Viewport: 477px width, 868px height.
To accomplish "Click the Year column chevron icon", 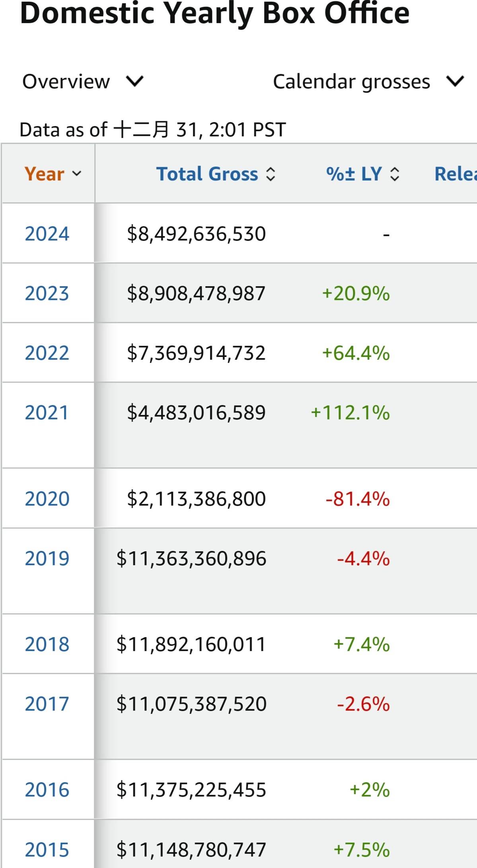I will [77, 173].
